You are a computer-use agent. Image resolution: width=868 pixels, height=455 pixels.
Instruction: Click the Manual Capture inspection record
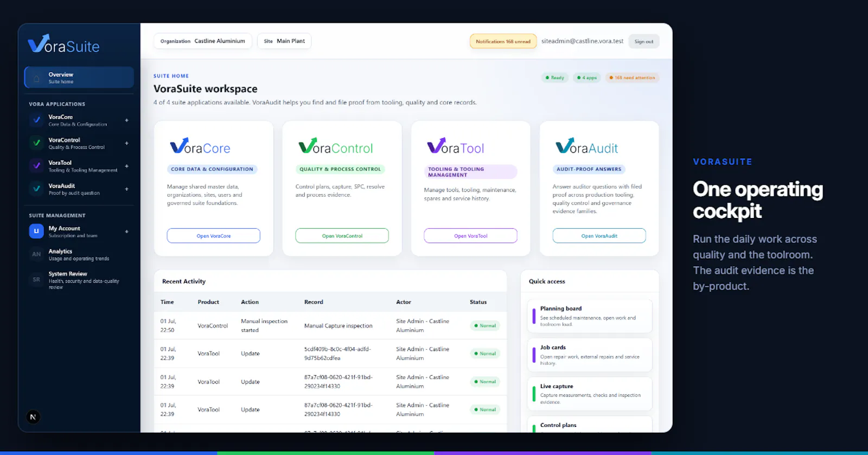coord(339,326)
